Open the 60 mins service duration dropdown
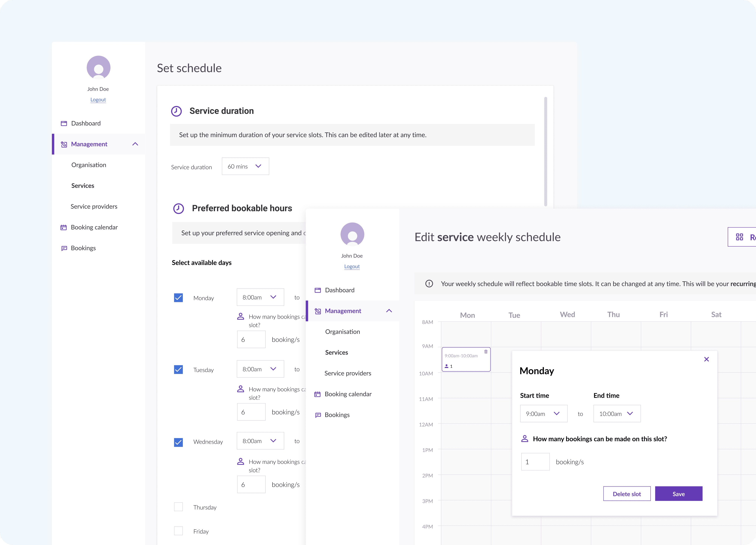756x545 pixels. pos(245,166)
